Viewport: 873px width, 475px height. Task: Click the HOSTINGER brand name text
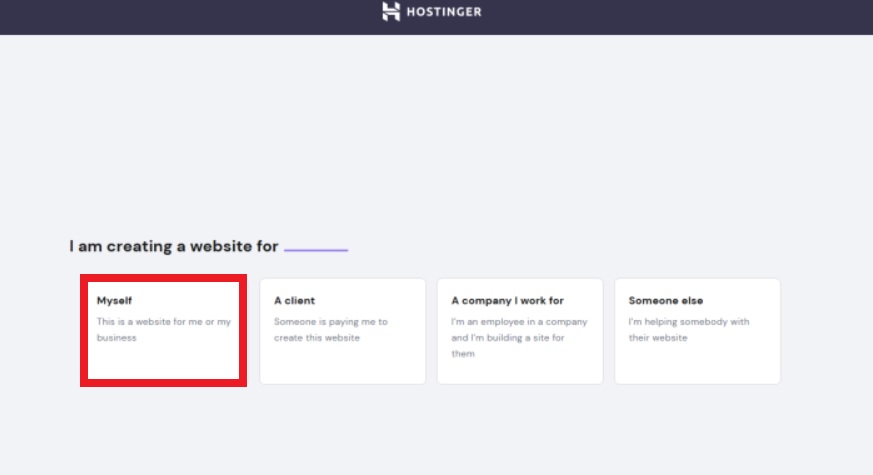(444, 12)
